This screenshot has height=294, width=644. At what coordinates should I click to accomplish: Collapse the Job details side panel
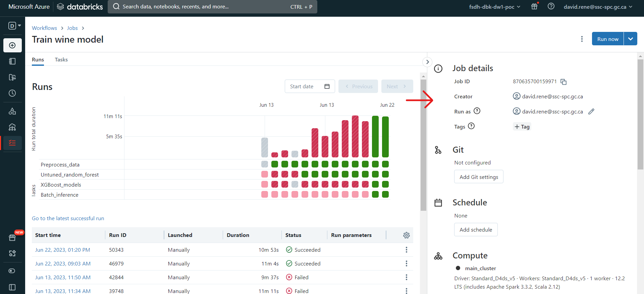(x=427, y=62)
